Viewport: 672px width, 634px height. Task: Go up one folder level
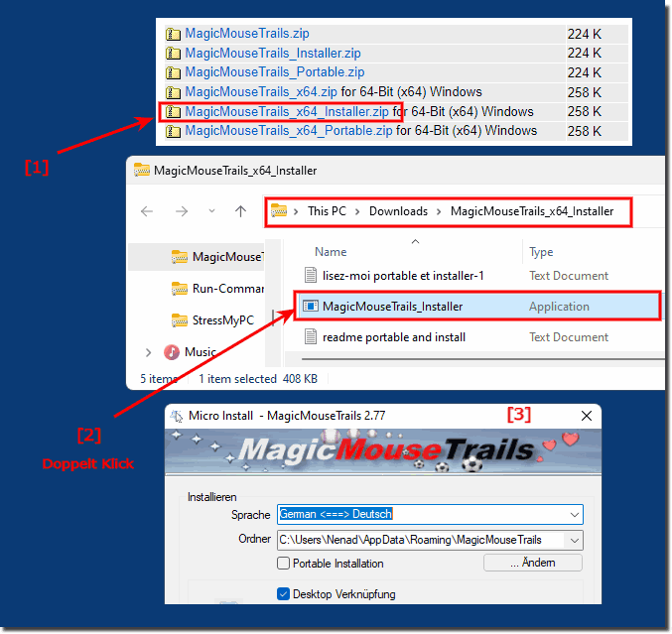pyautogui.click(x=240, y=210)
